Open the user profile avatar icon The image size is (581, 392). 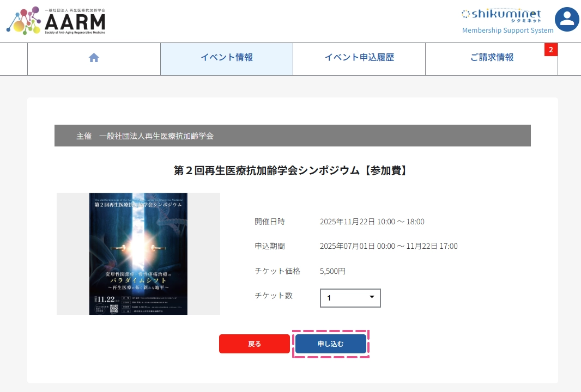[567, 19]
